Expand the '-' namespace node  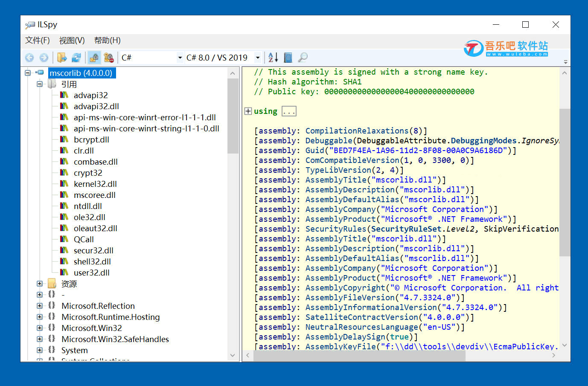[40, 295]
